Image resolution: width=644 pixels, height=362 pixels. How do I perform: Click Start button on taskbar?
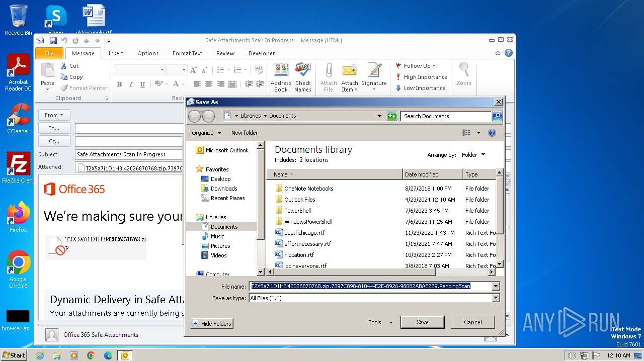point(14,355)
